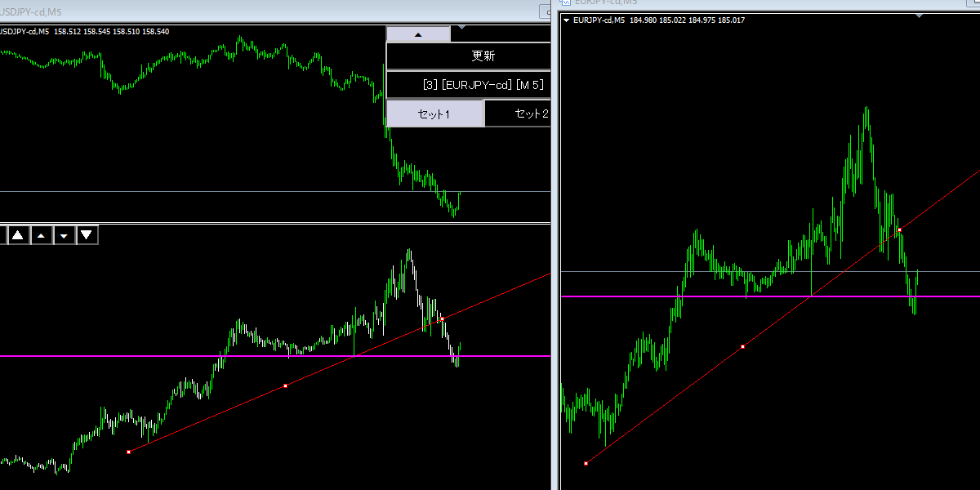Click the large down-arrow button in subwindow
The width and height of the screenshot is (980, 490).
[x=87, y=235]
